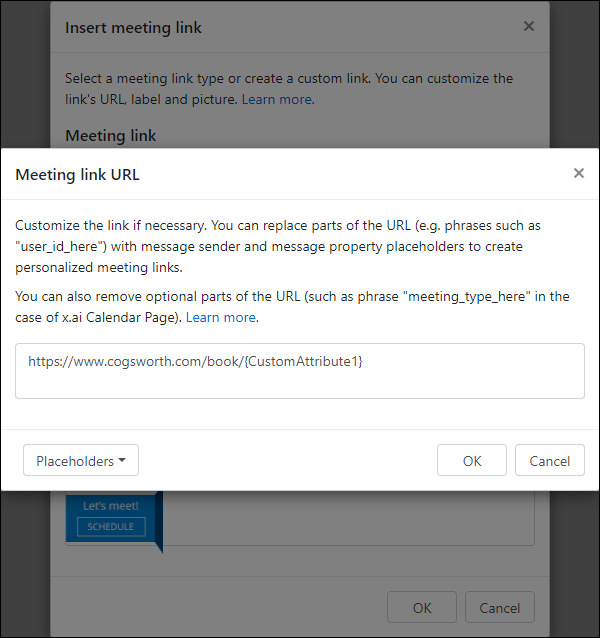600x638 pixels.
Task: Open Learn more link after "label and picture"
Action: pyautogui.click(x=278, y=99)
